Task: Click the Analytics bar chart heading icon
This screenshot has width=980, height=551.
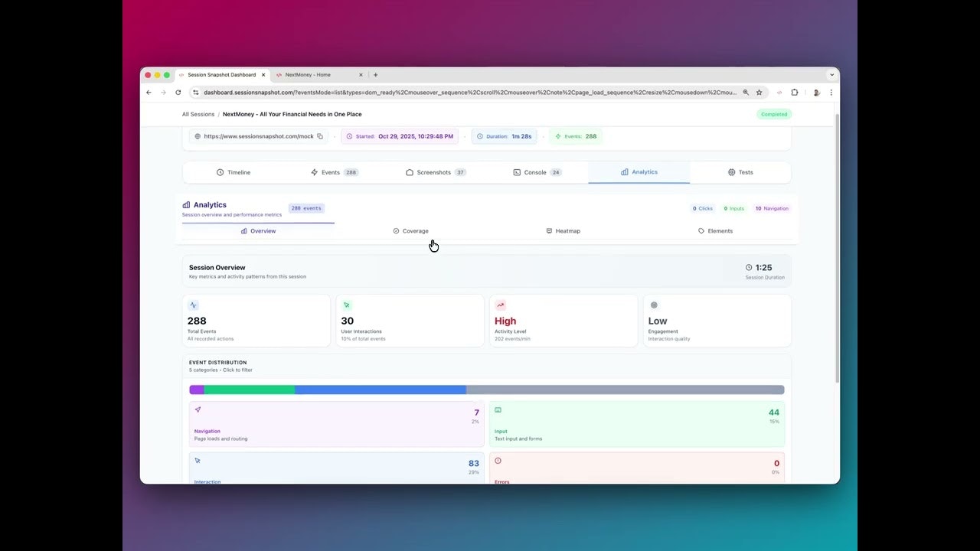Action: click(x=186, y=205)
